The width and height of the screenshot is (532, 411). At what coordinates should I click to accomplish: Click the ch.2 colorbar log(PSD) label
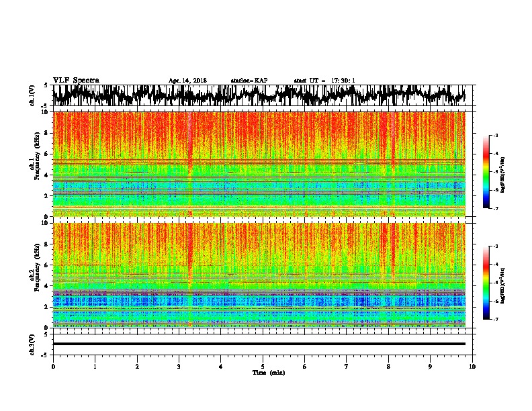pos(503,285)
